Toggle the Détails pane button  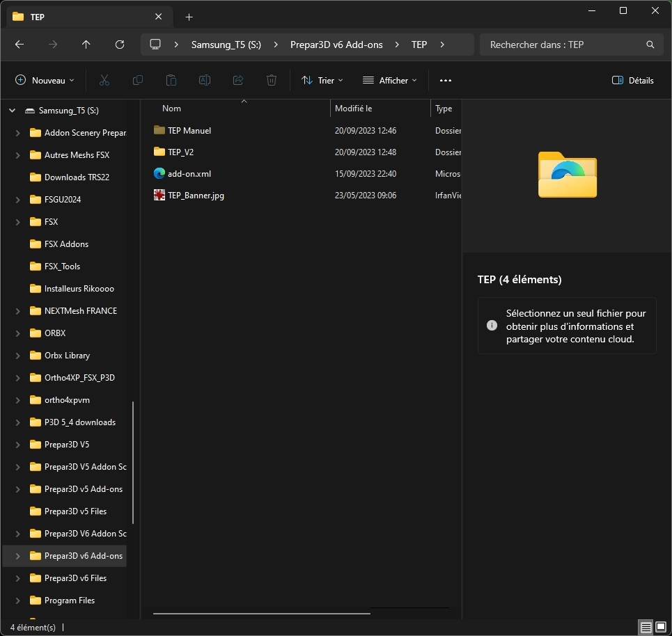tap(632, 81)
